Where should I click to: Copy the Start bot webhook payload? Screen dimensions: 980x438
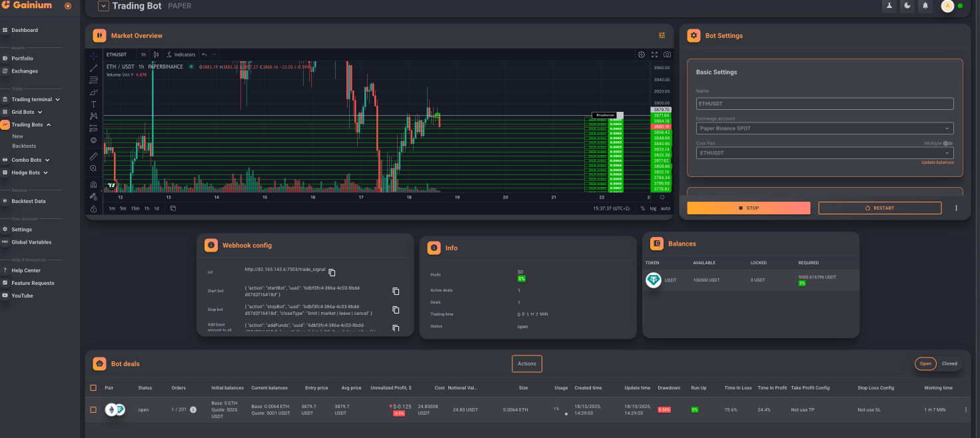click(396, 291)
